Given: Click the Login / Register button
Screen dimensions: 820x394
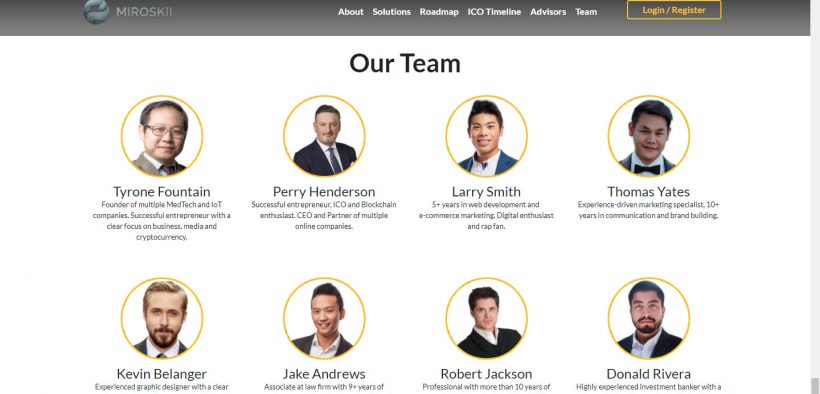Looking at the screenshot, I should tap(674, 10).
